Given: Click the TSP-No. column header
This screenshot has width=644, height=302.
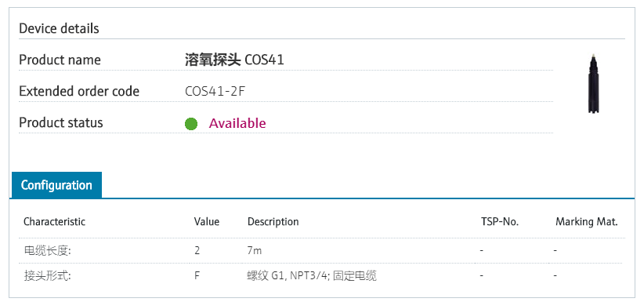Looking at the screenshot, I should [x=500, y=222].
